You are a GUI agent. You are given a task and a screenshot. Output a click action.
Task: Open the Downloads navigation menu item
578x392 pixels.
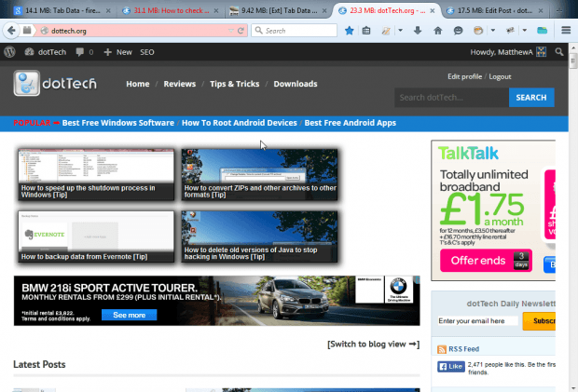click(296, 84)
